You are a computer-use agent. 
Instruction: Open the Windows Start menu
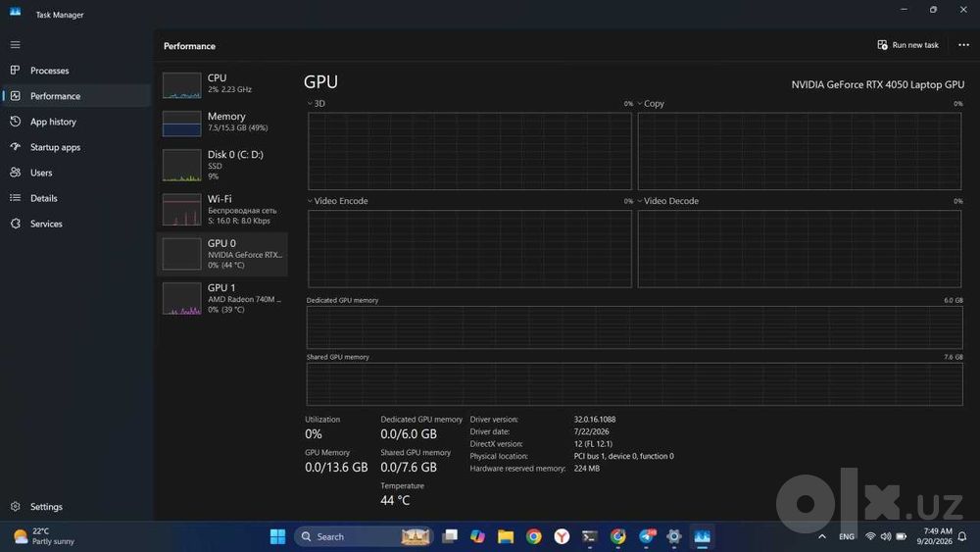277,536
